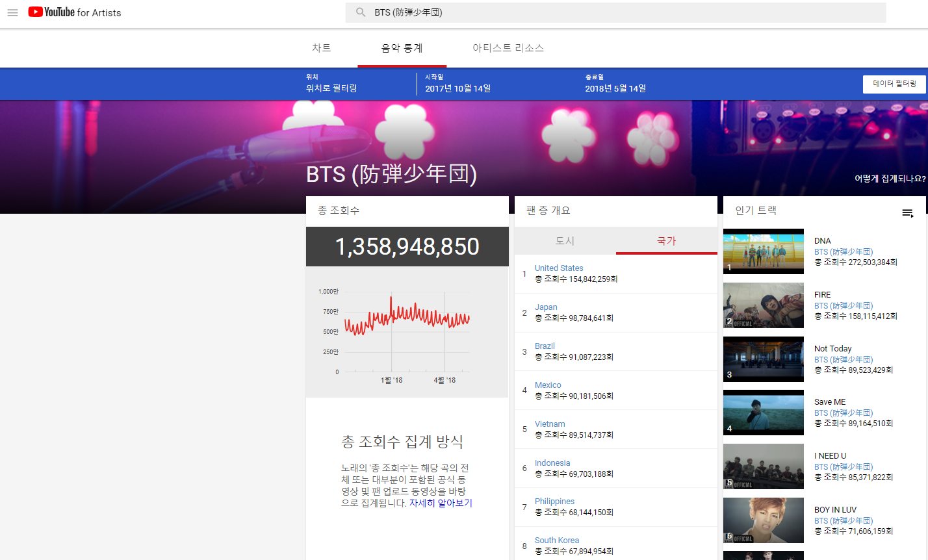
Task: Click the 데이터 필터링 button
Action: 894,84
